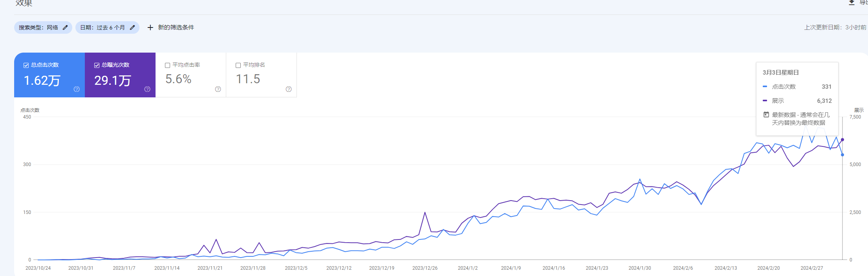The width and height of the screenshot is (868, 276).
Task: Uncheck the 总点击次数 checkbox
Action: click(26, 65)
